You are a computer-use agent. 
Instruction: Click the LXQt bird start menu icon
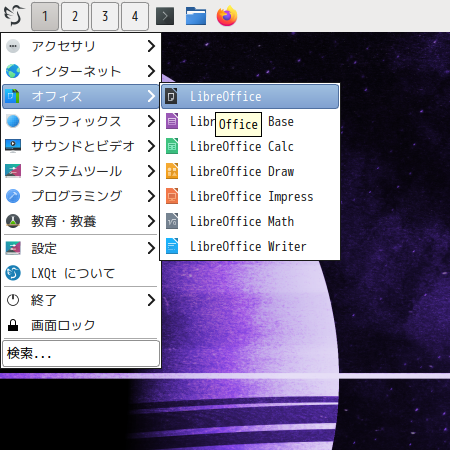click(14, 15)
